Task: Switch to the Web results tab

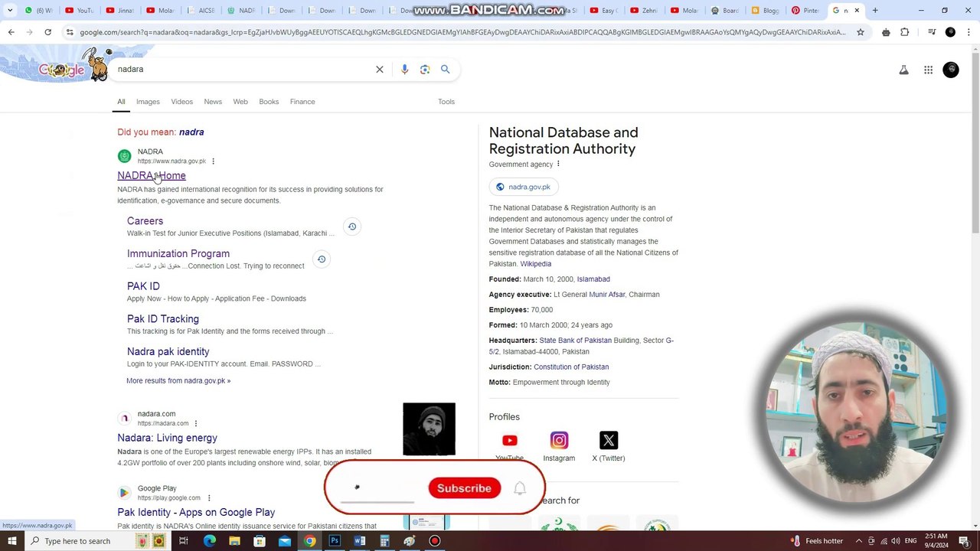Action: point(240,102)
